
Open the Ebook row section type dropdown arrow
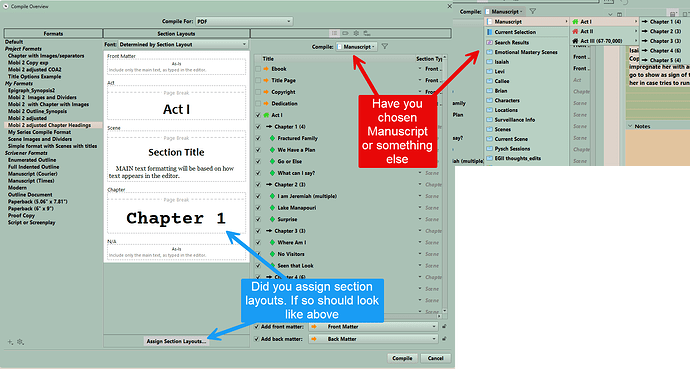[x=420, y=69]
